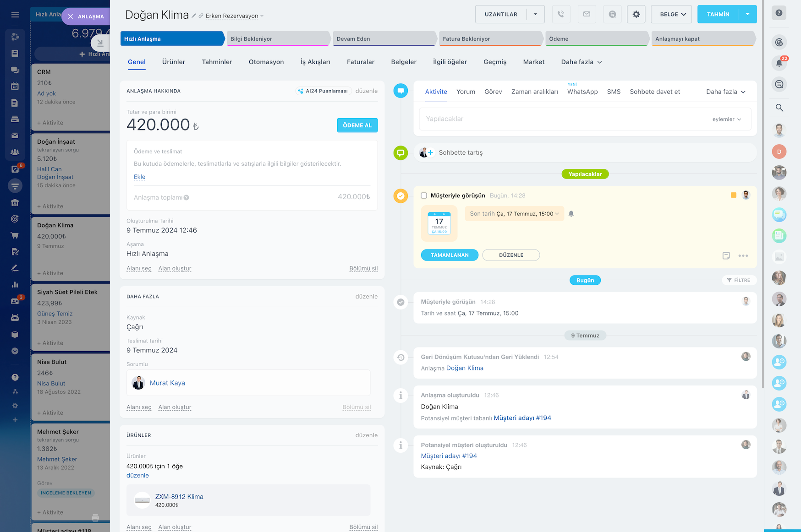Open the TAHMİN button dropdown arrow
Image resolution: width=801 pixels, height=532 pixels.
coord(747,14)
